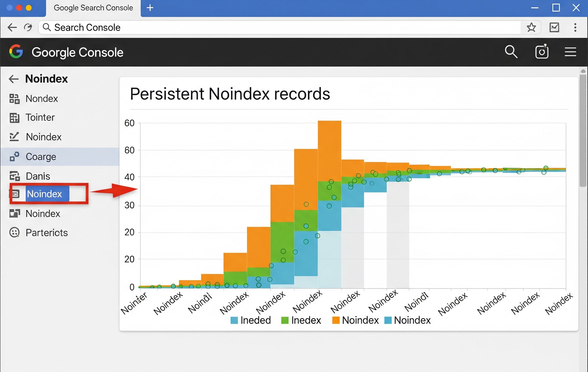
Task: Bookmark page with star icon
Action: point(531,27)
